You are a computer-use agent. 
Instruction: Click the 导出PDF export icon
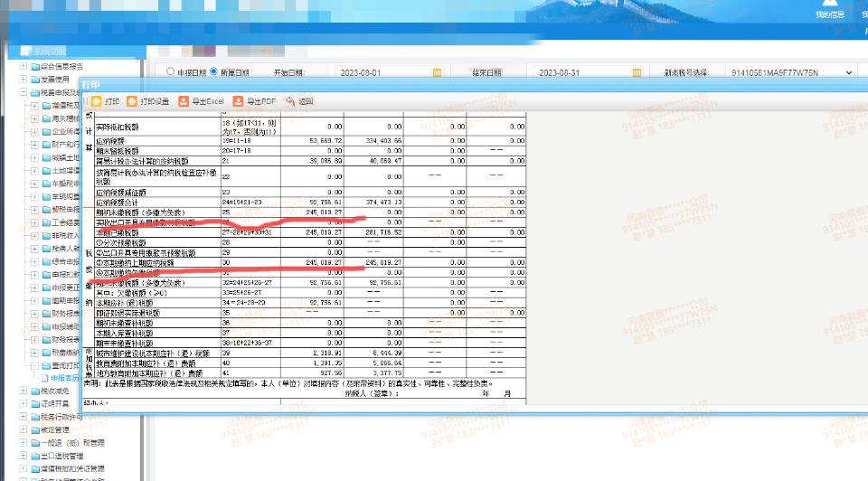[239, 102]
